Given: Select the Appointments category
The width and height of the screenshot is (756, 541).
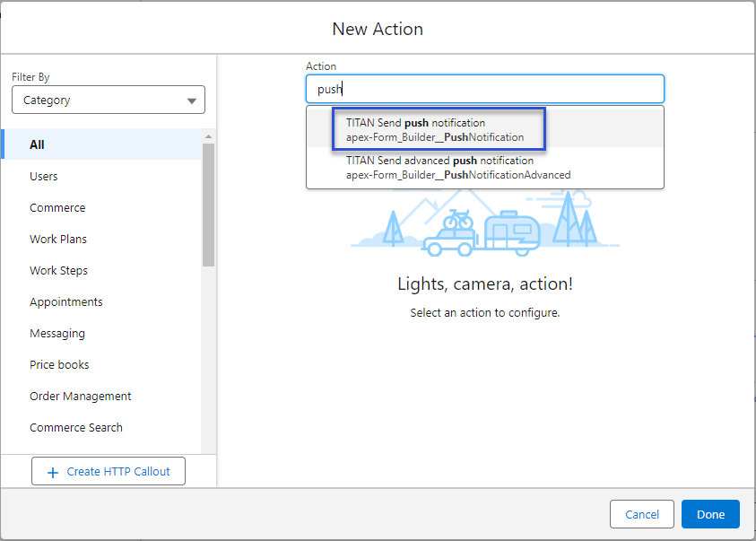Looking at the screenshot, I should 66,302.
